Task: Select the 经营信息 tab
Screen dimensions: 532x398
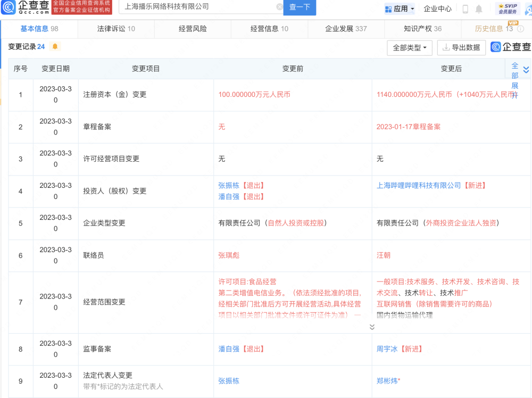Action: tap(269, 29)
